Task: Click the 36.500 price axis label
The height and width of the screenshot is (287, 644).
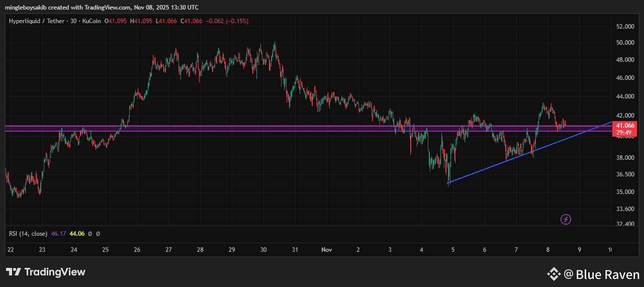Action: point(625,174)
